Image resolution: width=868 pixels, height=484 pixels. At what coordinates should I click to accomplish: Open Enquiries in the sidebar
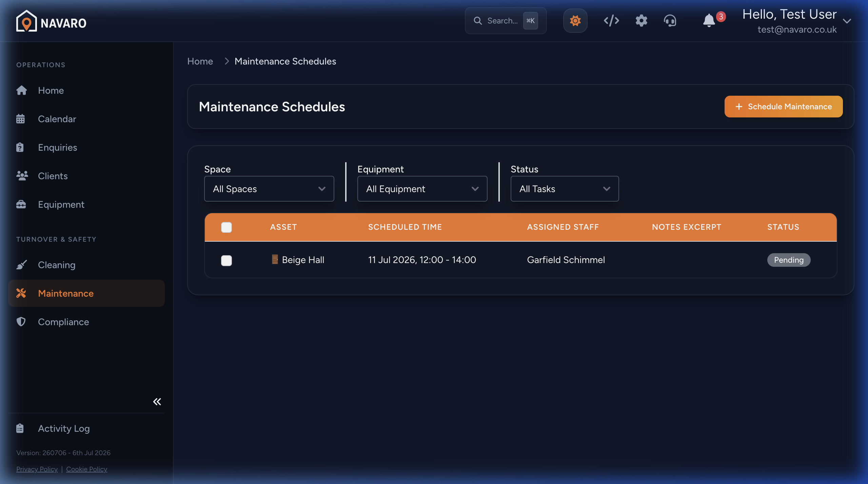pyautogui.click(x=86, y=147)
